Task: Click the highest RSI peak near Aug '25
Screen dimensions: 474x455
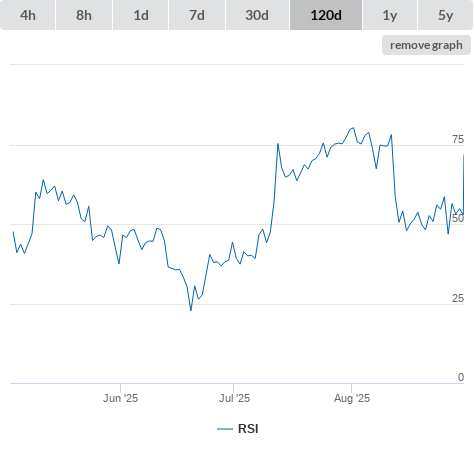Action: tap(353, 127)
